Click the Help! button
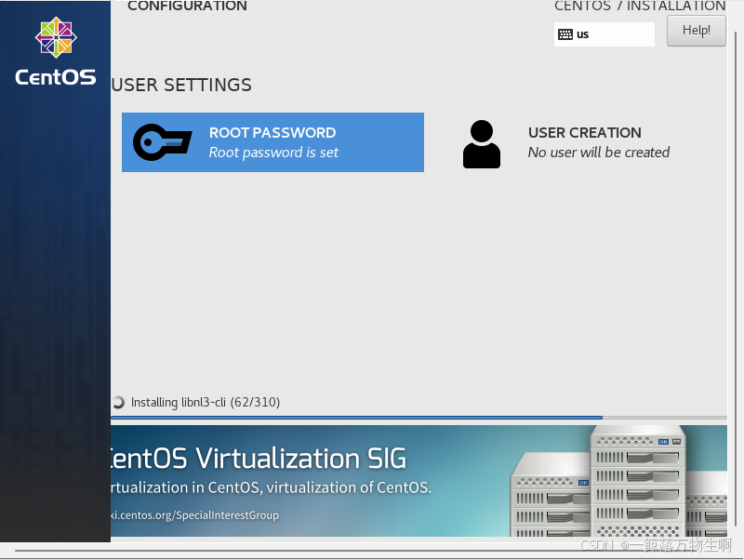 [696, 31]
